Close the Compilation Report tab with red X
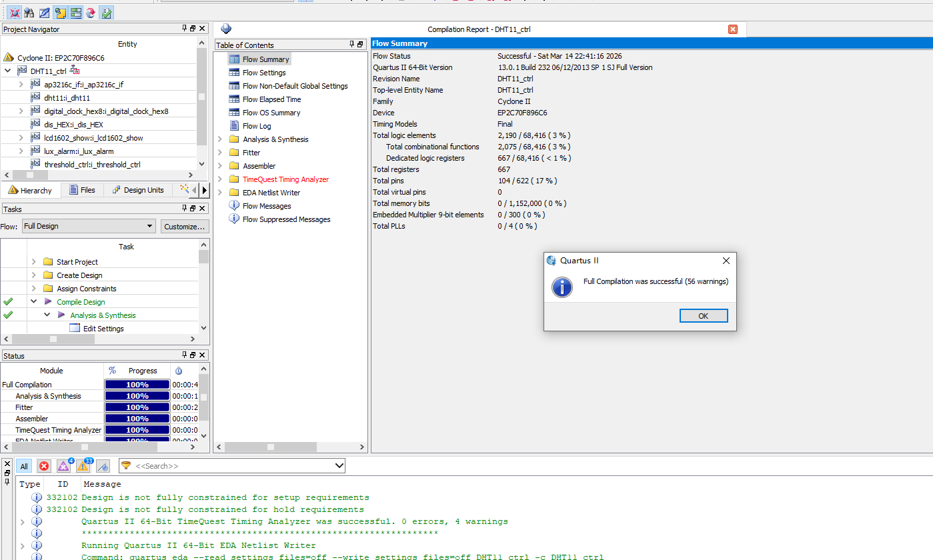The image size is (933, 560). [x=733, y=29]
